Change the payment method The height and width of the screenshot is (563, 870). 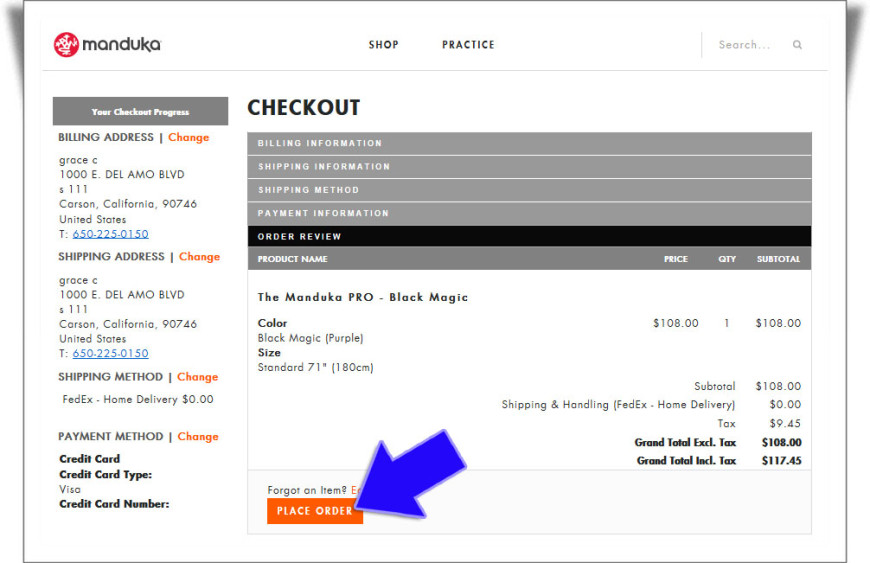pos(198,437)
